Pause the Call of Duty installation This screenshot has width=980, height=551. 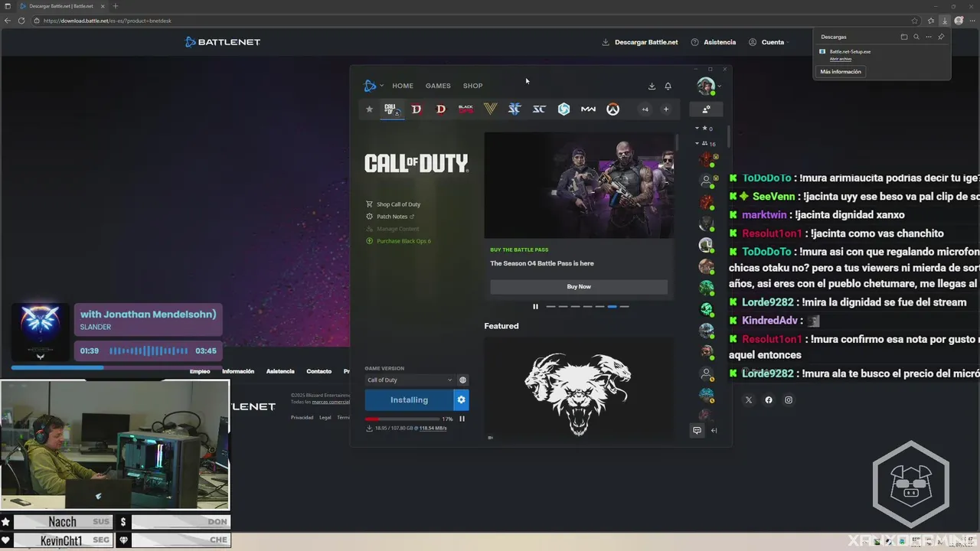click(x=462, y=419)
